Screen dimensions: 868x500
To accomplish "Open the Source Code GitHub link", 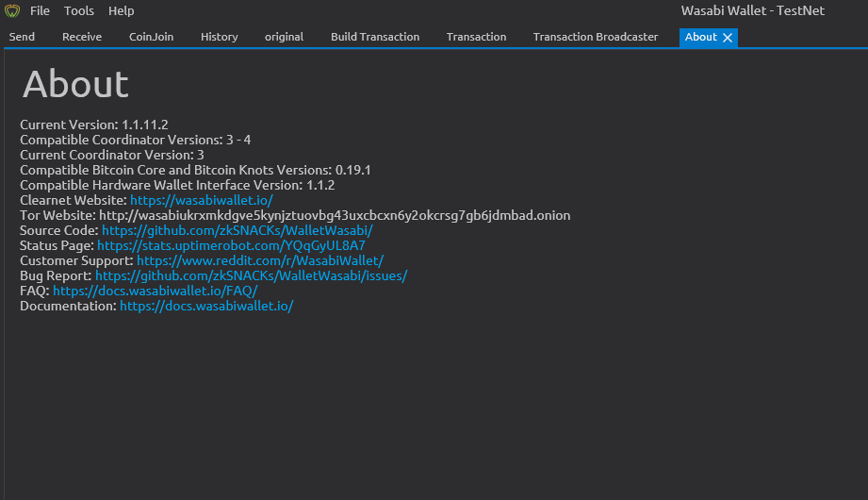I will pos(237,230).
